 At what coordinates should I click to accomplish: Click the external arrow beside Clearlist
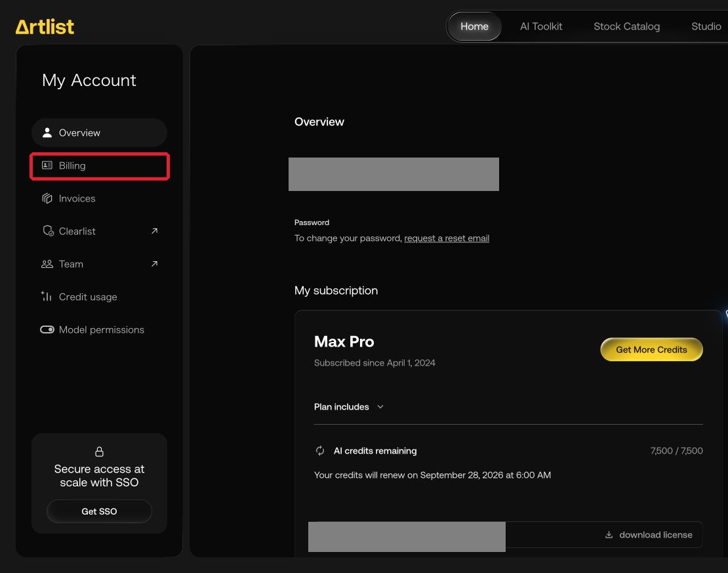click(155, 231)
